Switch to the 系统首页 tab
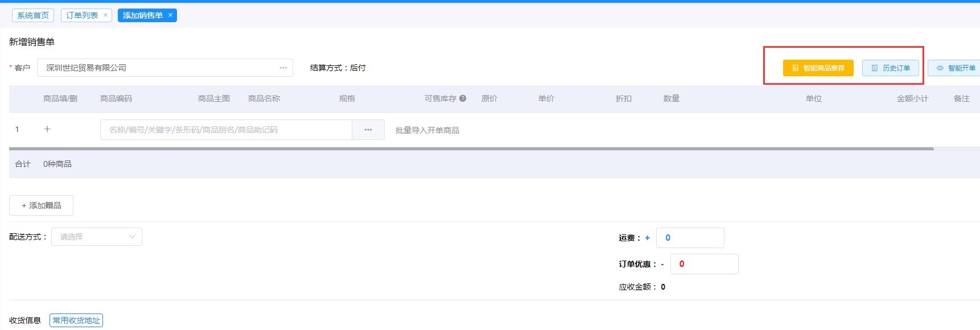Viewport: 980px width, 330px height. [33, 15]
